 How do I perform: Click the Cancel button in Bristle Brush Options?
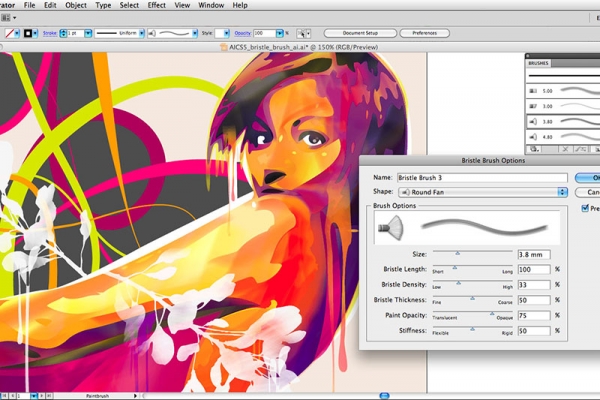pos(587,192)
